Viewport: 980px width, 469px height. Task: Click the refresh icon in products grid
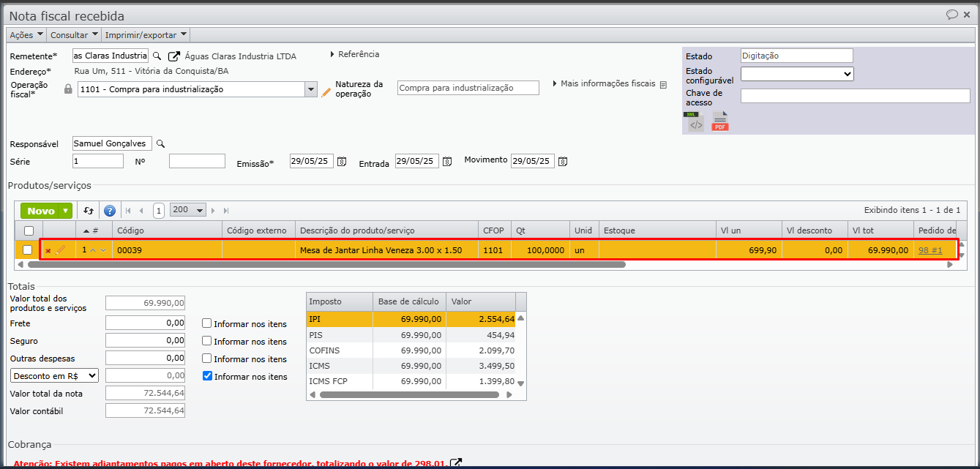point(89,211)
